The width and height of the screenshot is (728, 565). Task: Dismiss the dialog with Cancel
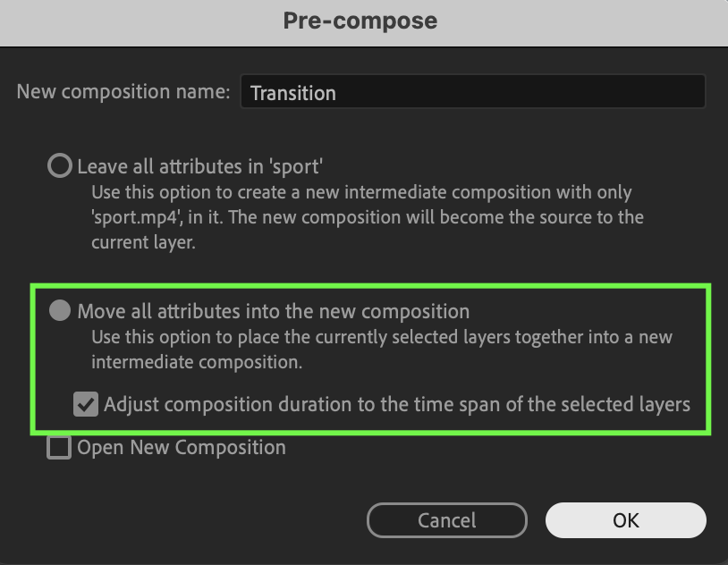[446, 520]
